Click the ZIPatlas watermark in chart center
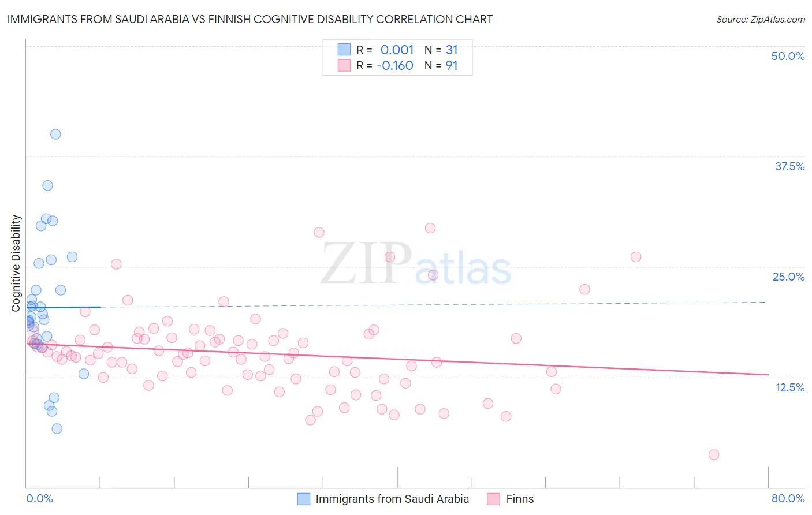 point(416,264)
